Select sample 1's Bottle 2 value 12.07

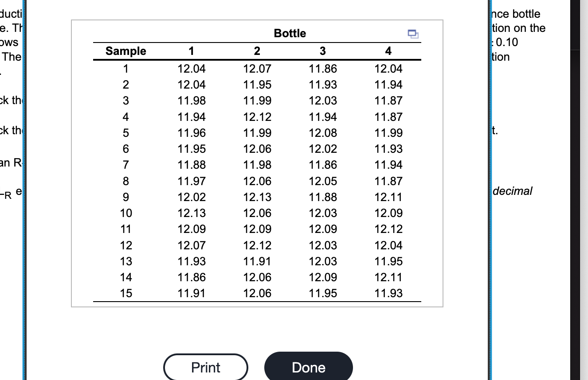click(x=257, y=69)
